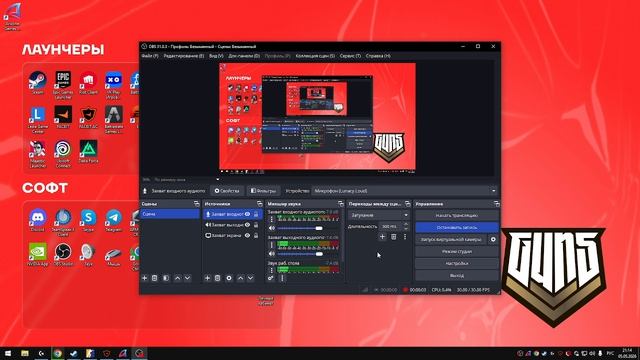Screen dimensions: 640x360
Task: Open the Настройки button in controls
Action: [457, 264]
